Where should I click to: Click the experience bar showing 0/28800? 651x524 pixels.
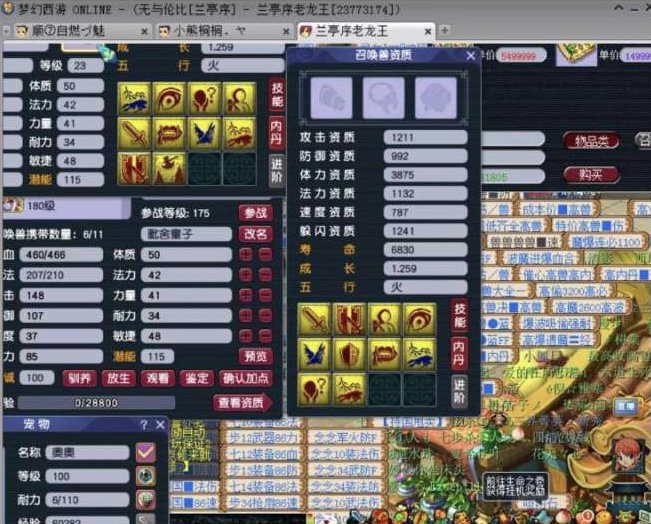(96, 403)
